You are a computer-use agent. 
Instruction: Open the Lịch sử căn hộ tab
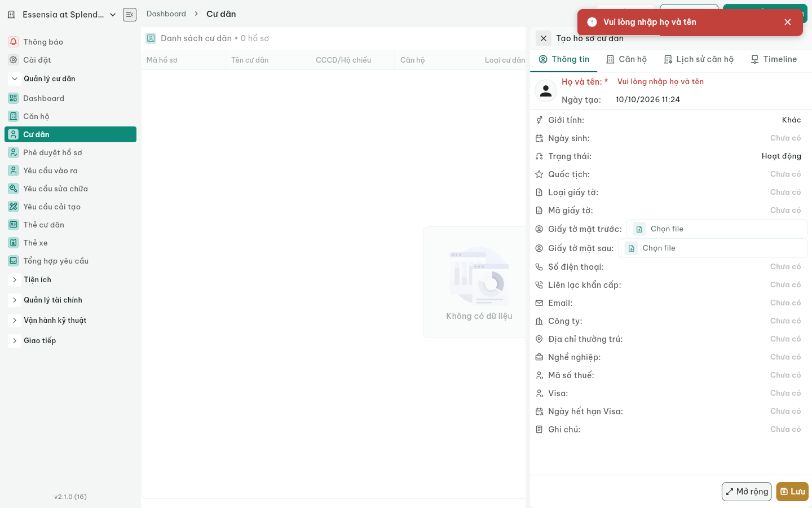point(699,59)
